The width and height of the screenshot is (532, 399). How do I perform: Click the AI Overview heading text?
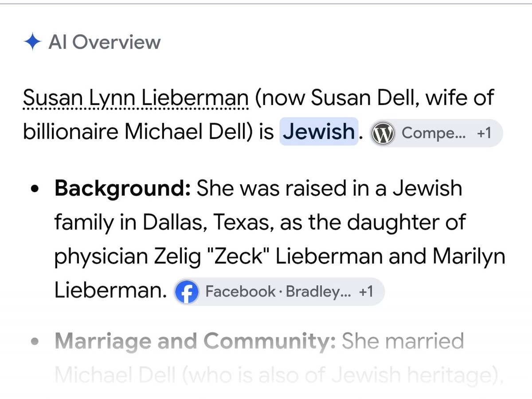pyautogui.click(x=104, y=43)
